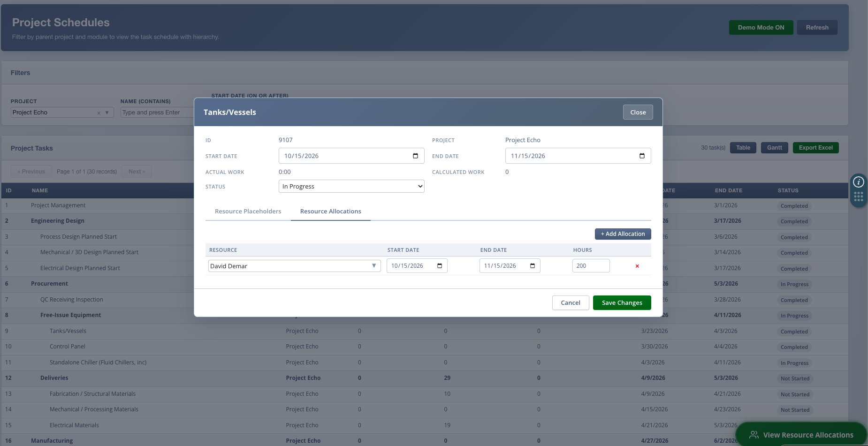Click the info icon on right edge
Viewport: 868px width, 446px height.
pos(858,182)
